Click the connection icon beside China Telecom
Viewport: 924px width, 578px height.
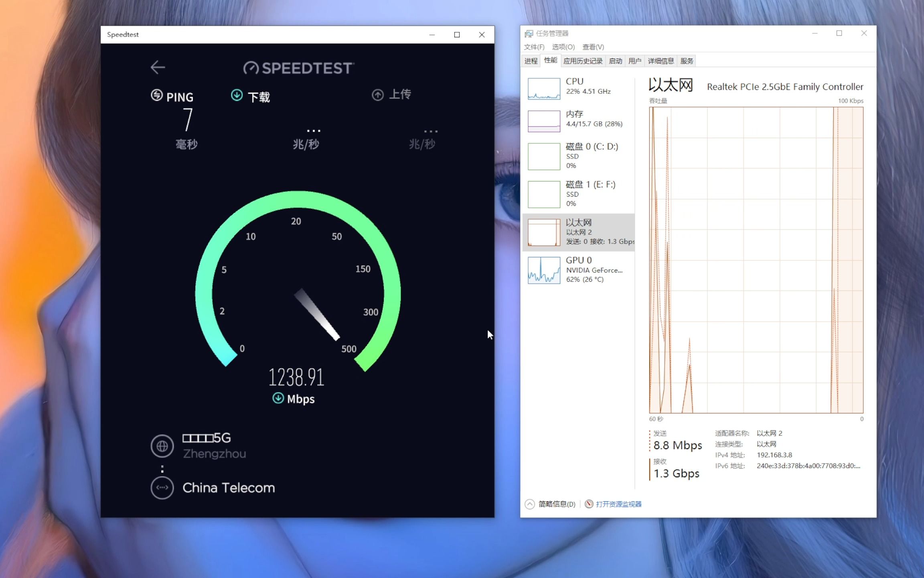(162, 488)
